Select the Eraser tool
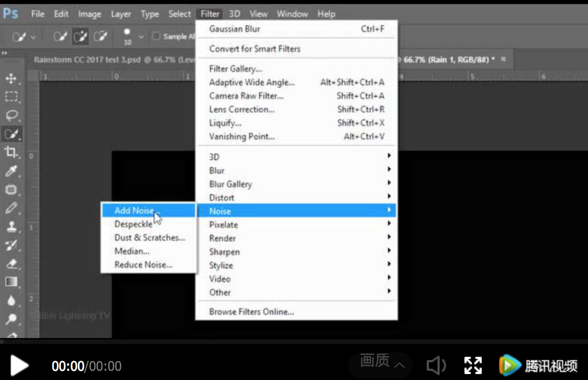This screenshot has height=380, width=588. 11,263
